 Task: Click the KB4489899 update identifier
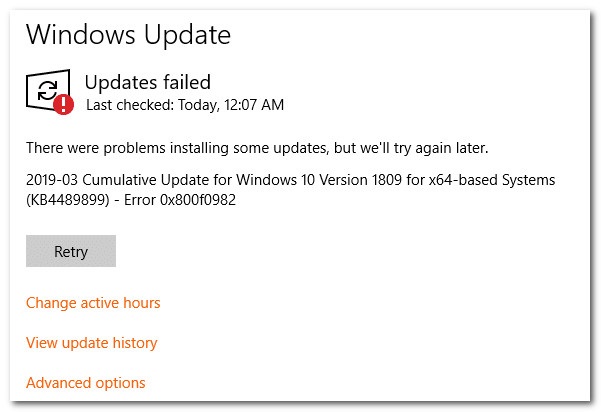[x=68, y=200]
